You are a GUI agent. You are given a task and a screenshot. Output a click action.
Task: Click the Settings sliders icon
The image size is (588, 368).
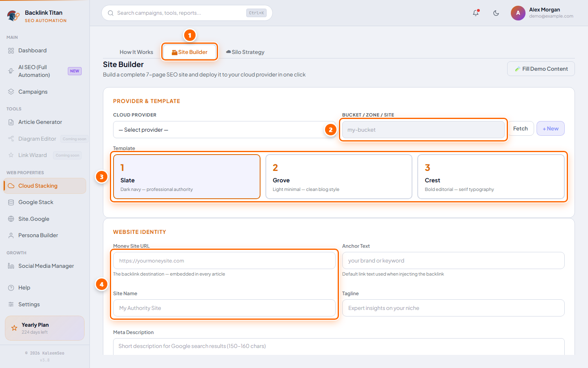pos(11,304)
